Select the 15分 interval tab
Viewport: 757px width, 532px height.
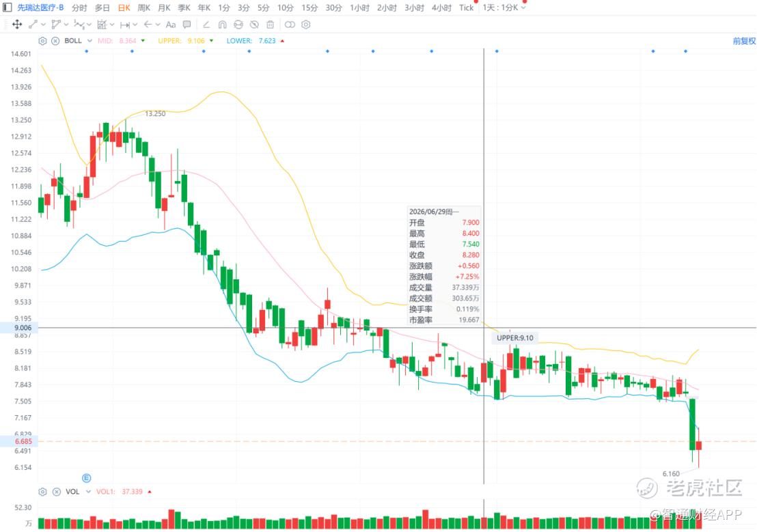309,8
